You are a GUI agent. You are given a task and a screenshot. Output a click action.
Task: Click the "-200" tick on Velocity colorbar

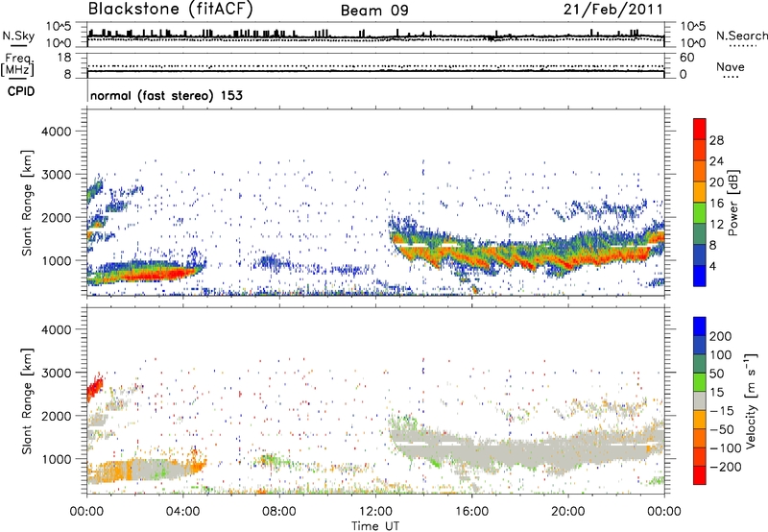point(725,467)
